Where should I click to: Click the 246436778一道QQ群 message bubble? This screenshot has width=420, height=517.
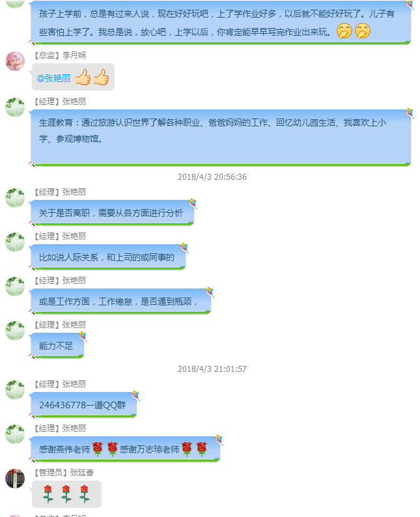(83, 405)
